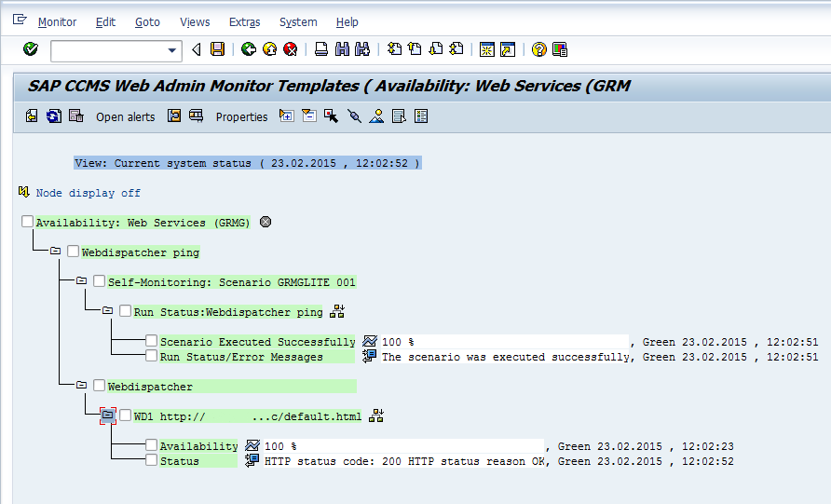
Task: Click the Find Next binoculars icon
Action: tap(362, 49)
